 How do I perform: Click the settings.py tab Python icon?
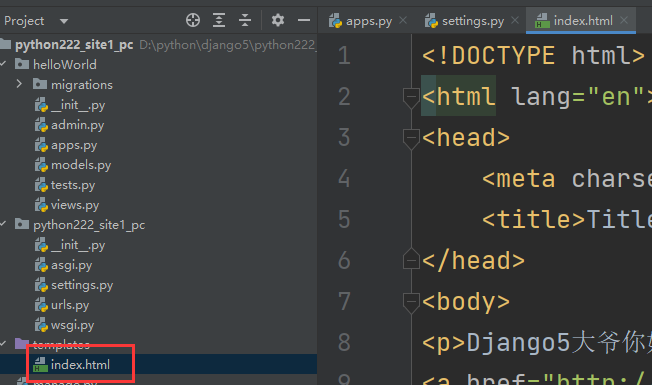(431, 20)
